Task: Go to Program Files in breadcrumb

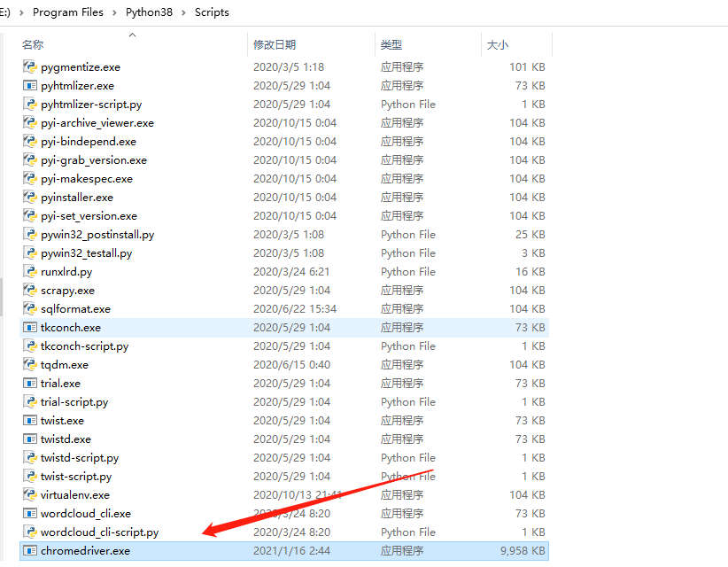Action: pyautogui.click(x=68, y=12)
